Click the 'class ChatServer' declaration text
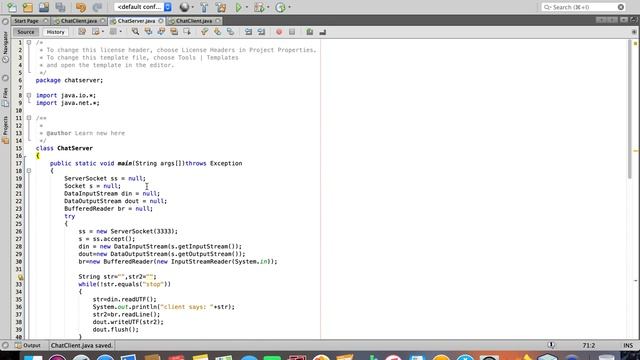640x360 pixels. 64,148
